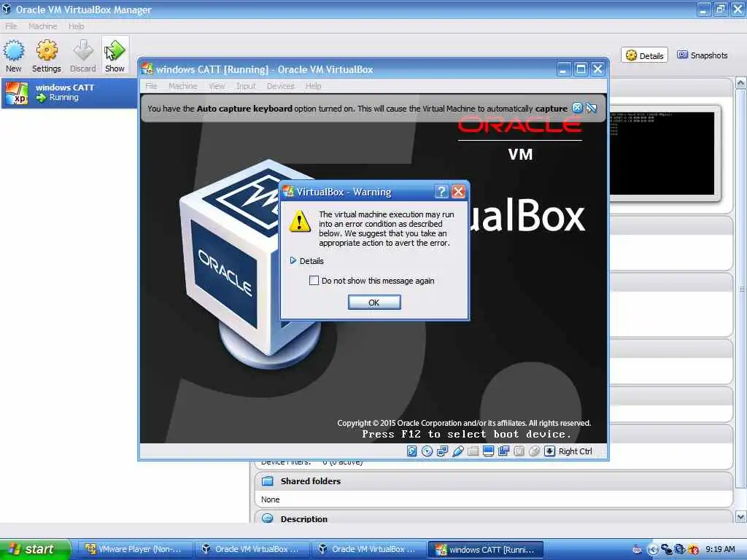
Task: Open Help menu of VirtualBox Manager
Action: tap(76, 26)
